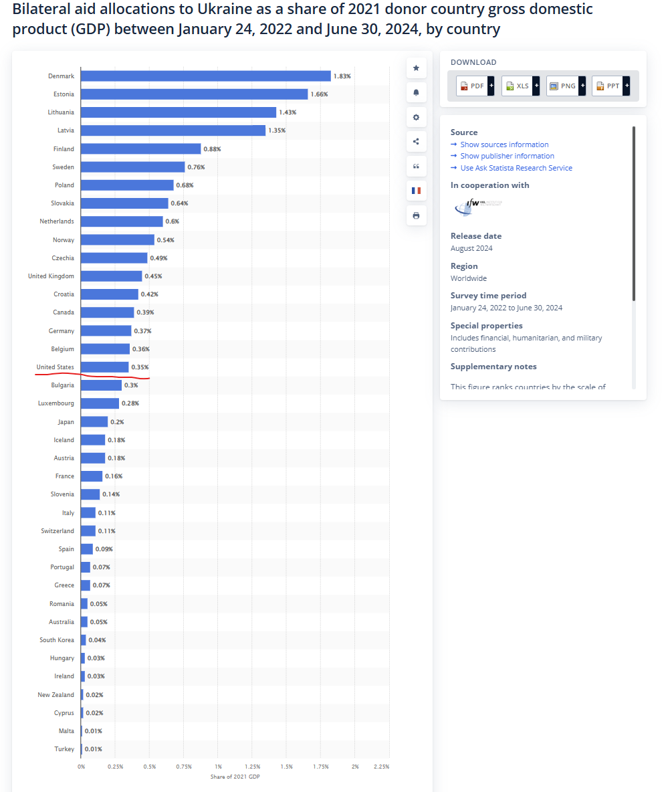Click the star favorite icon
Image resolution: width=672 pixels, height=792 pixels.
[416, 68]
